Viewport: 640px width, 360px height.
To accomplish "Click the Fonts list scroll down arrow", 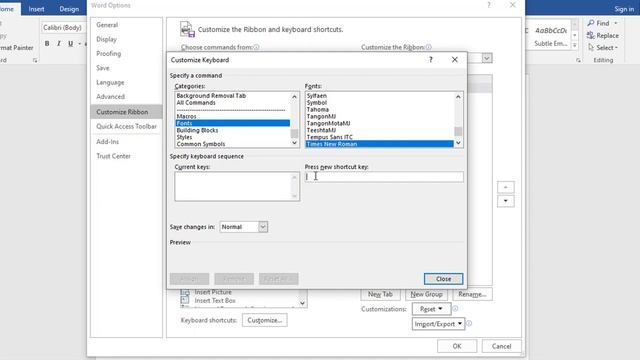I will pos(458,143).
